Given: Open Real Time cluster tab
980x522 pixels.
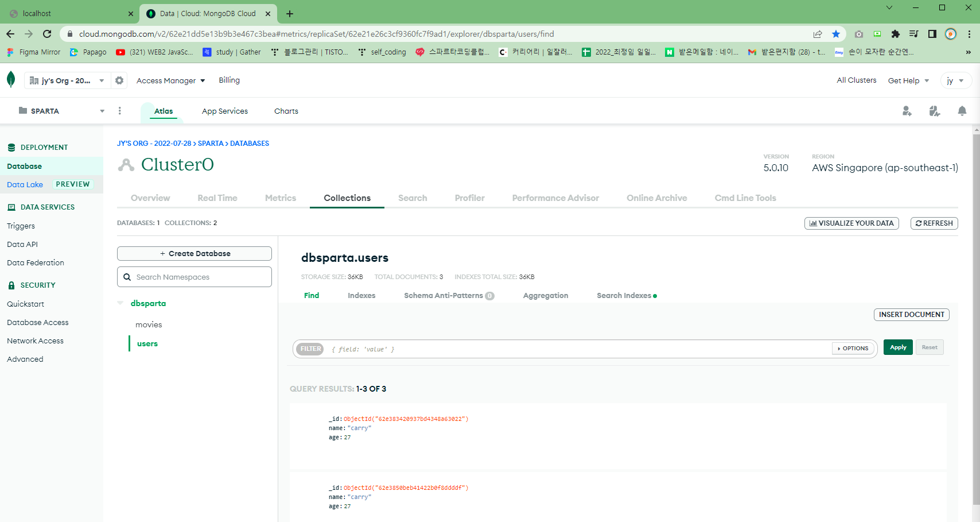Looking at the screenshot, I should (x=217, y=198).
